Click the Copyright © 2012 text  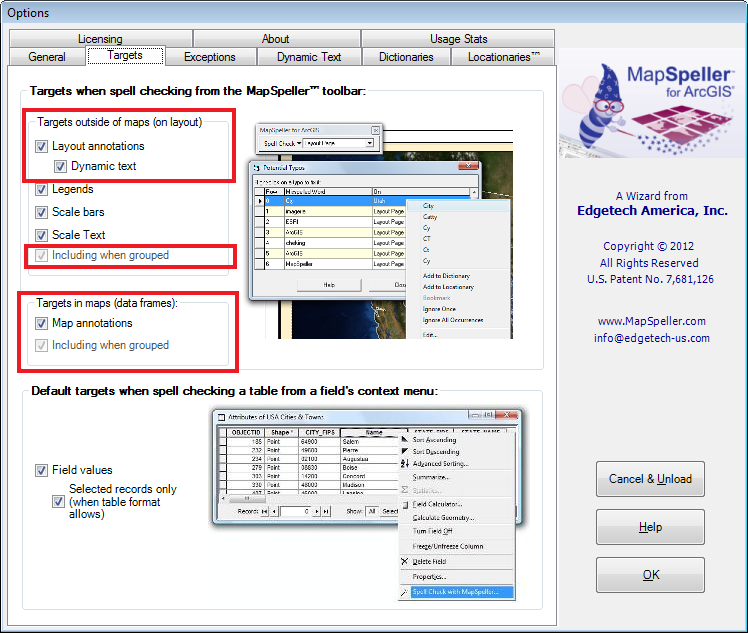(648, 246)
